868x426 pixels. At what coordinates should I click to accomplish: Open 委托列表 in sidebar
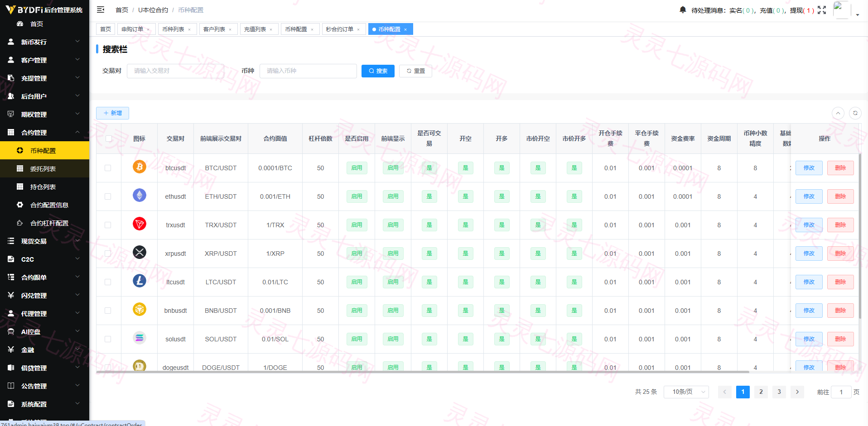pyautogui.click(x=44, y=168)
